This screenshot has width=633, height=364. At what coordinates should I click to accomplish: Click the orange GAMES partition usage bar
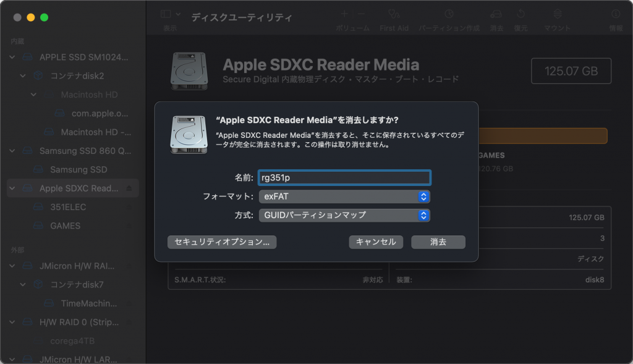click(x=543, y=136)
